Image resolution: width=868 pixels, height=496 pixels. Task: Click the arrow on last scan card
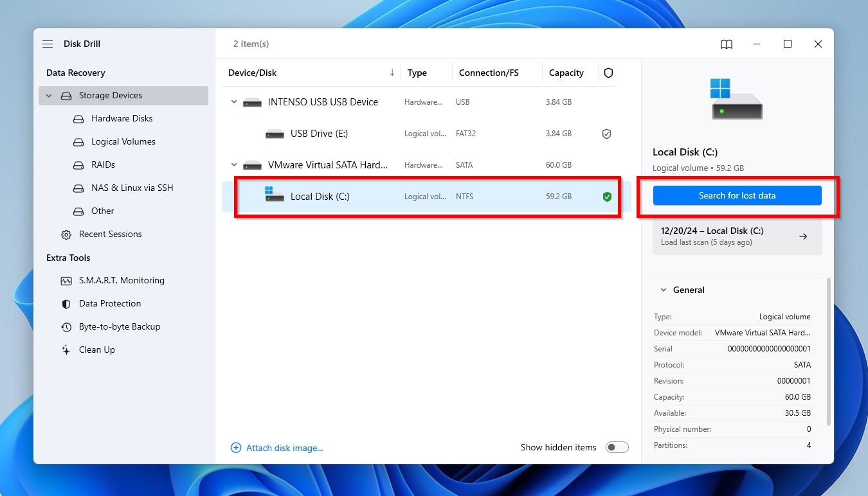tap(803, 236)
